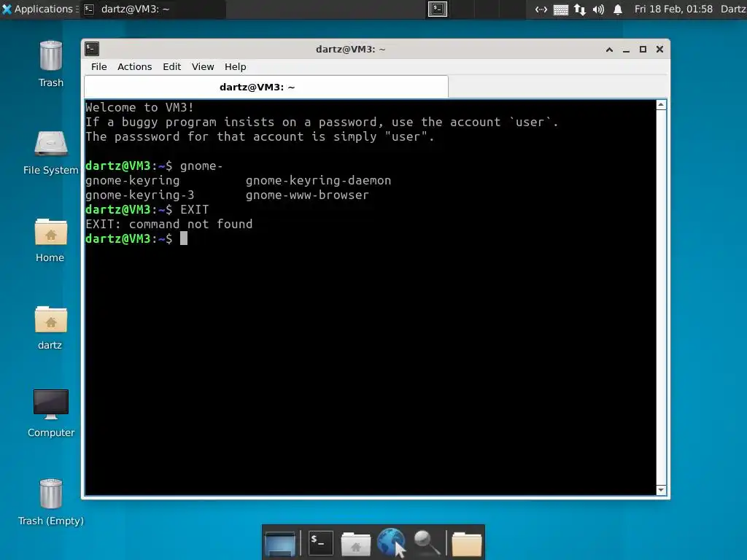Click the volume speaker tray icon
Image resolution: width=747 pixels, height=560 pixels.
[x=598, y=9]
